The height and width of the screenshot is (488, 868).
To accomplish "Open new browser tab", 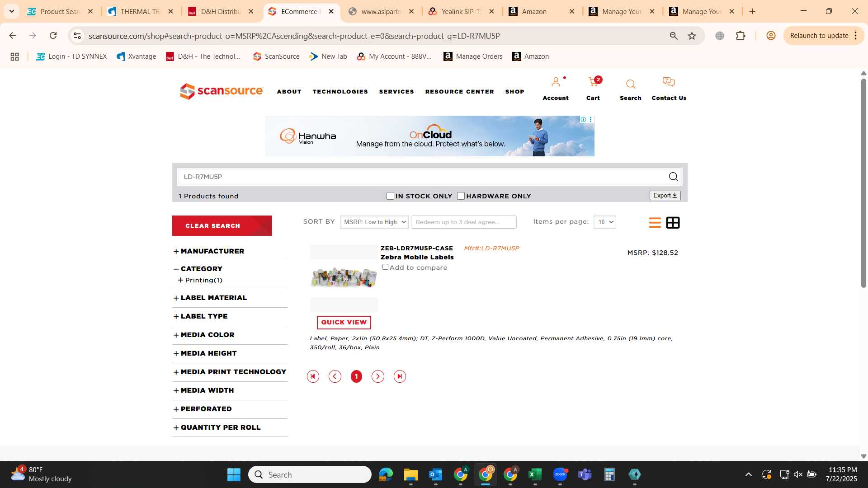I will (752, 11).
